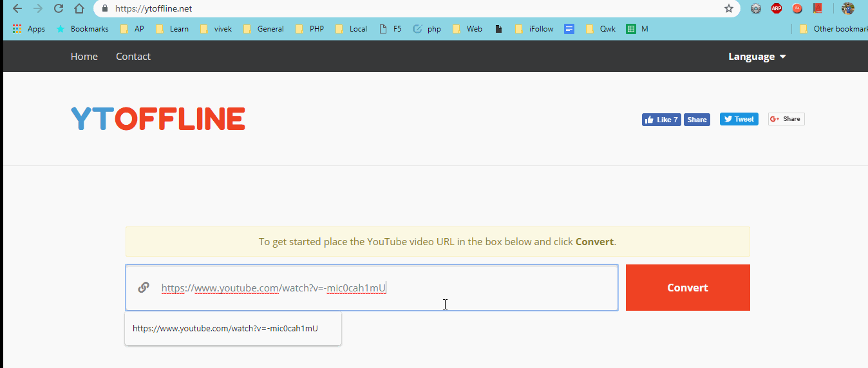
Task: Go to the Home nav item
Action: click(84, 57)
